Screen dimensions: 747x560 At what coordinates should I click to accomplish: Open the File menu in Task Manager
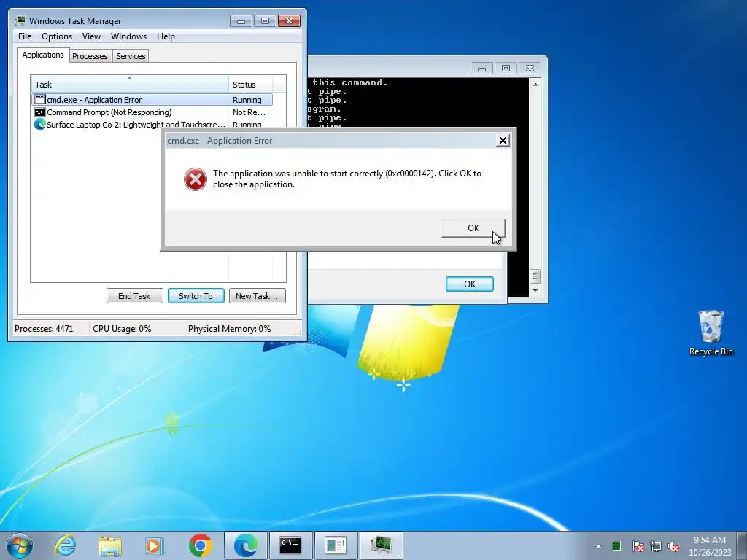click(25, 36)
